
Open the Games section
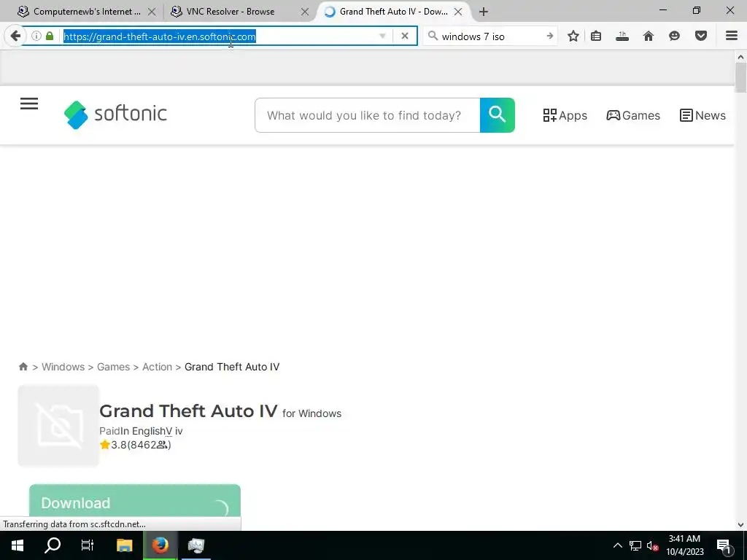pyautogui.click(x=633, y=115)
